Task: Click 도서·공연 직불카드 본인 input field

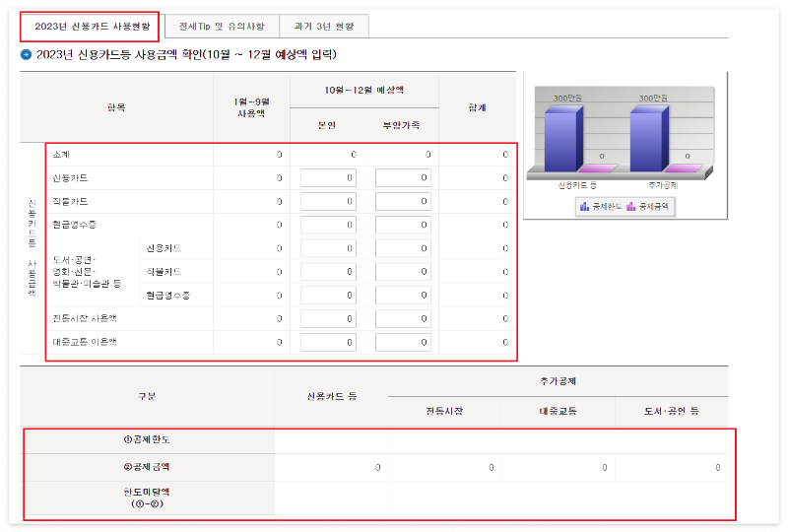Action: point(329,272)
